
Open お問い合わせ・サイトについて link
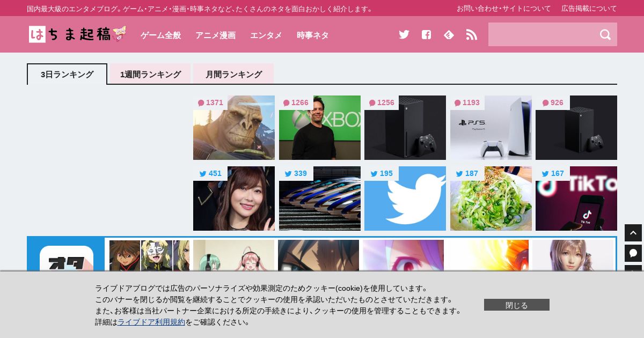(x=504, y=9)
